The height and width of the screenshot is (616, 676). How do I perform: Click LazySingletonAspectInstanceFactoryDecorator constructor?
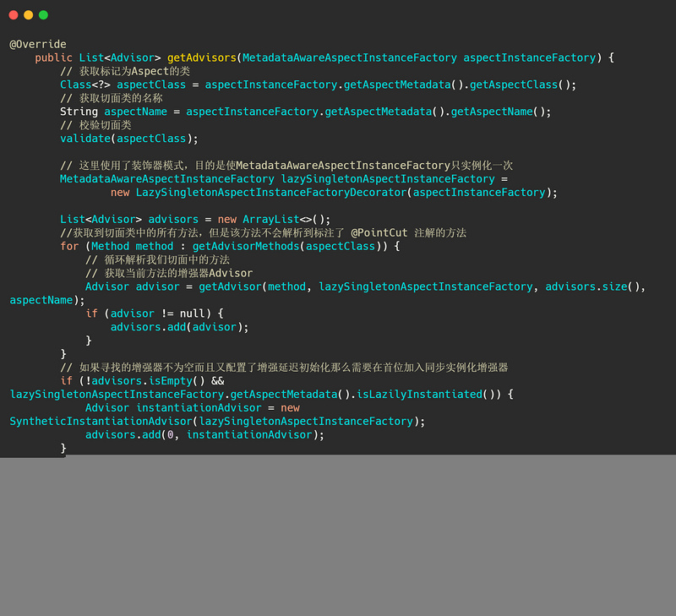[x=270, y=193]
